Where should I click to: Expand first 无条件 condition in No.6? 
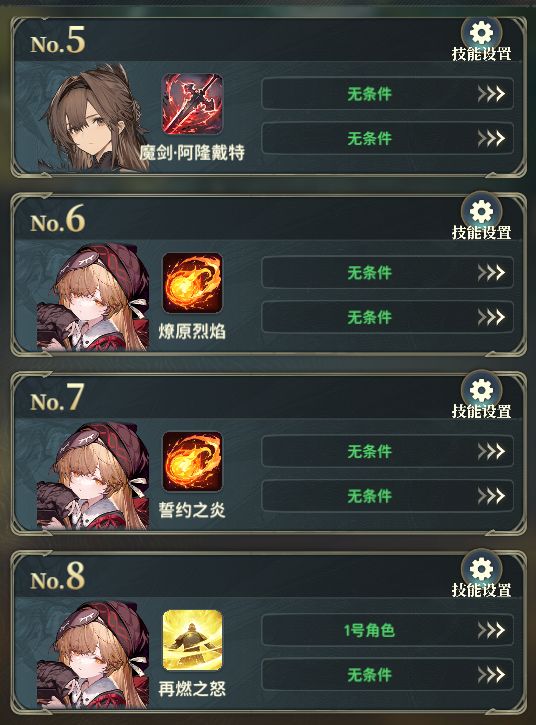tap(388, 272)
